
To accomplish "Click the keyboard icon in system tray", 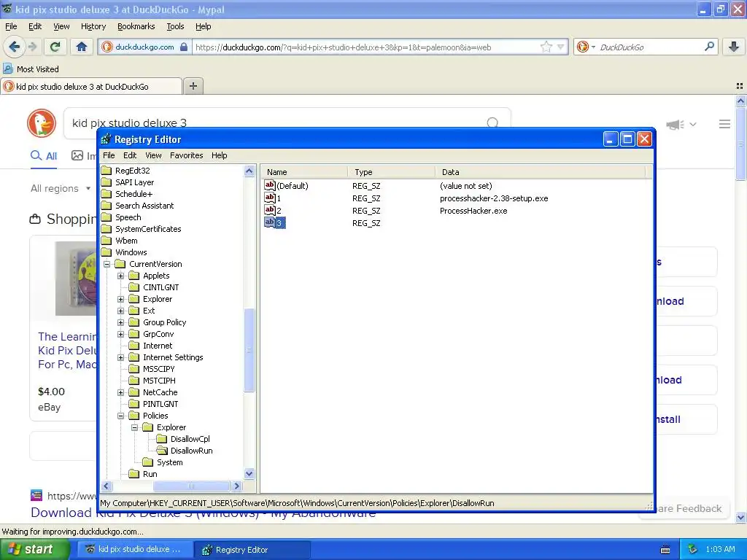I will 665,550.
